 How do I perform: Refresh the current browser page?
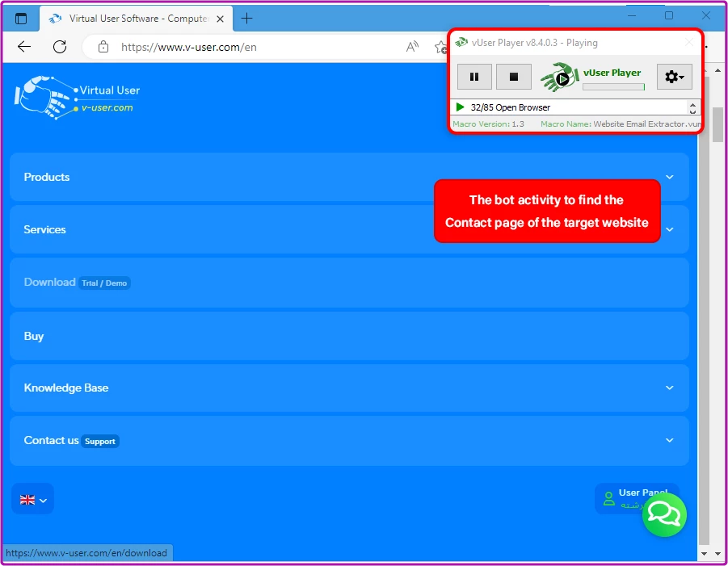pos(60,46)
